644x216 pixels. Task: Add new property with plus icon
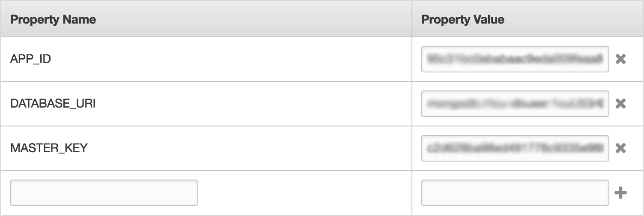point(620,193)
